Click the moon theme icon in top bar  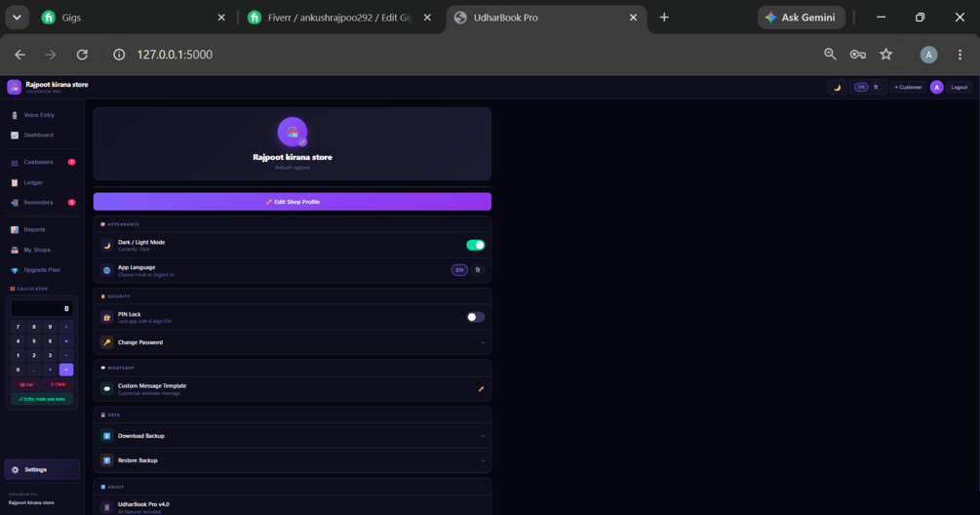coord(837,88)
